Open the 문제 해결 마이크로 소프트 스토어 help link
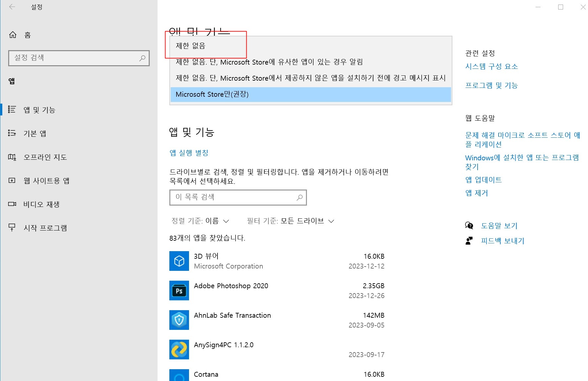The width and height of the screenshot is (588, 381). 522,140
